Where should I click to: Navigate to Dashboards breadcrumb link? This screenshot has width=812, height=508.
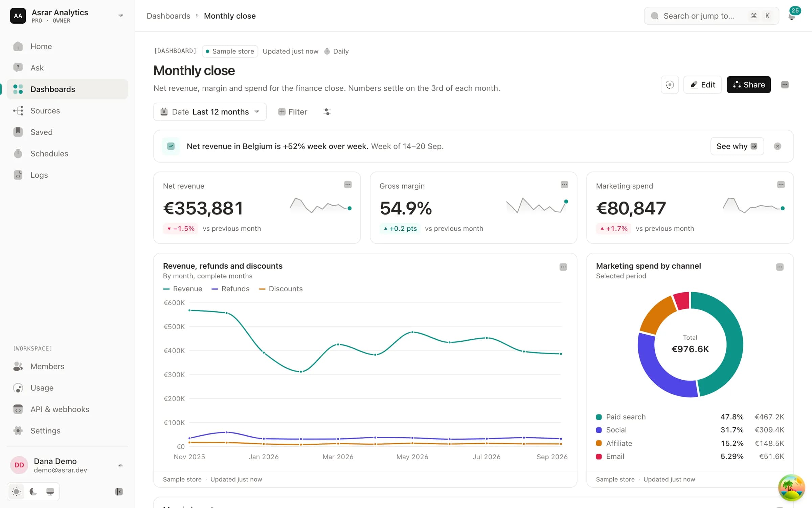pos(168,16)
